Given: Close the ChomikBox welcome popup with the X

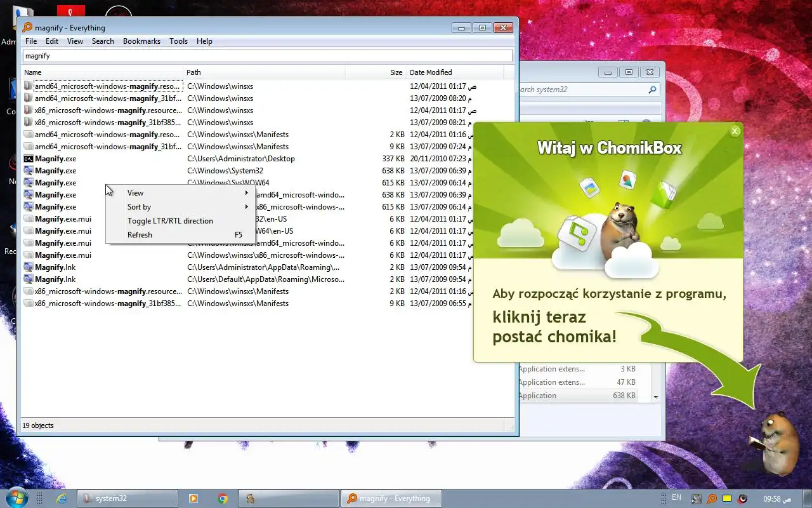Looking at the screenshot, I should coord(735,131).
